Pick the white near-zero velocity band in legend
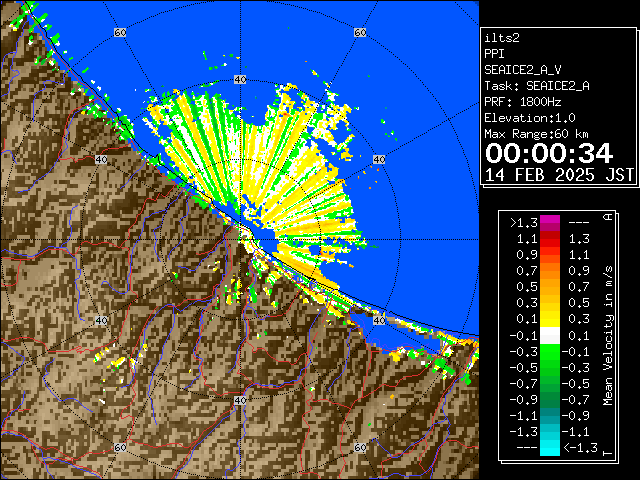The width and height of the screenshot is (640, 480). click(x=550, y=336)
